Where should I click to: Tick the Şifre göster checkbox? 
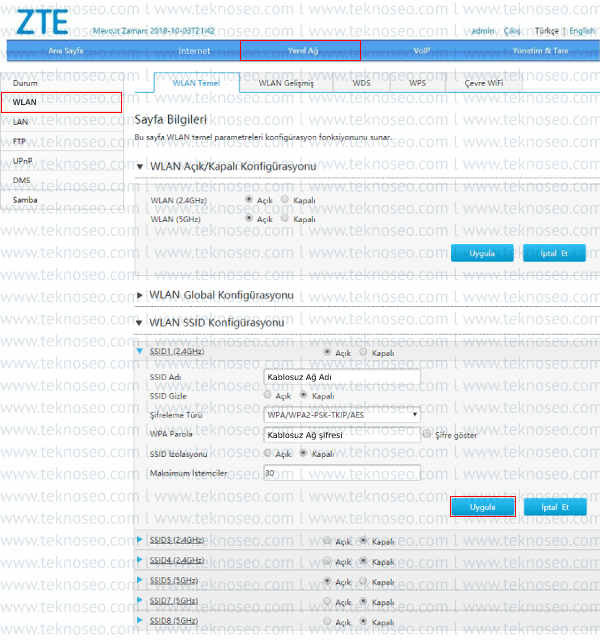427,434
